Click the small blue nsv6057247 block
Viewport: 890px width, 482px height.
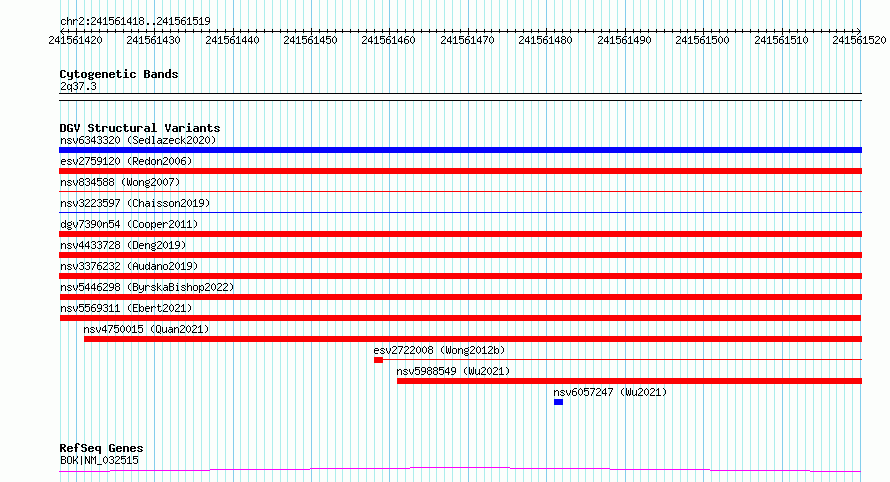coord(559,402)
